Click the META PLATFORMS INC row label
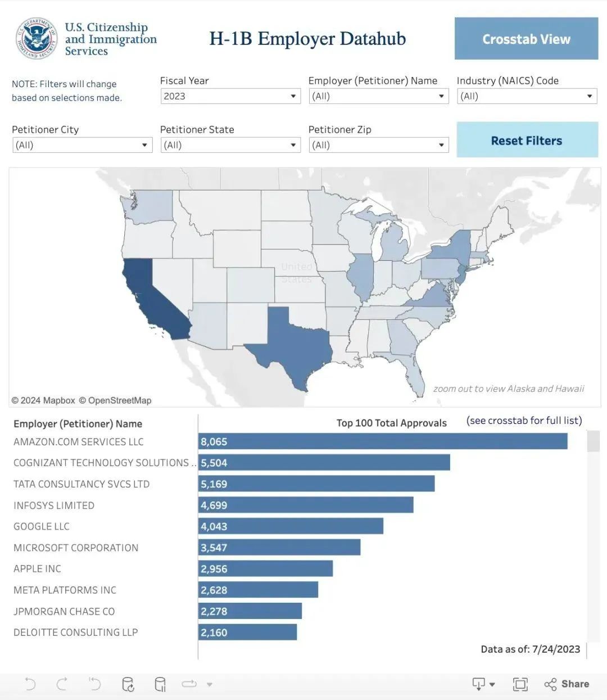The image size is (607, 700). coord(65,590)
